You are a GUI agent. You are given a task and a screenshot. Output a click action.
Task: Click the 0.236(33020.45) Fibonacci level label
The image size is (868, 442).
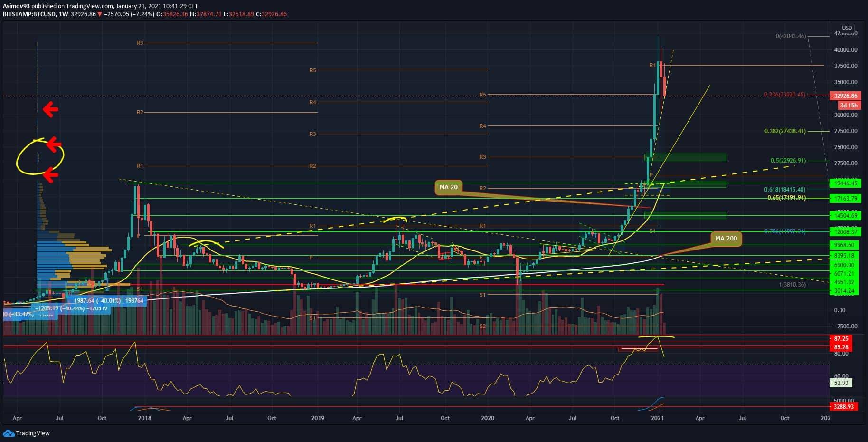[785, 95]
